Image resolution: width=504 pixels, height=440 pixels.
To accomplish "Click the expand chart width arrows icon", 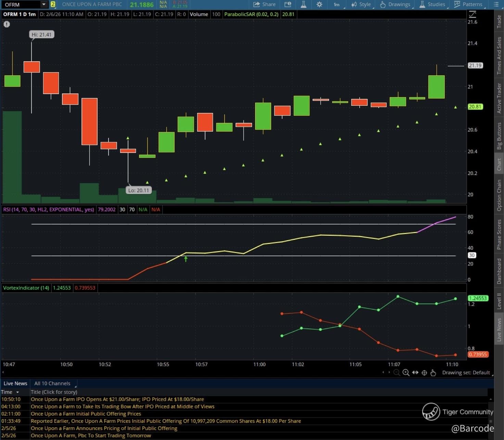I will tap(415, 373).
